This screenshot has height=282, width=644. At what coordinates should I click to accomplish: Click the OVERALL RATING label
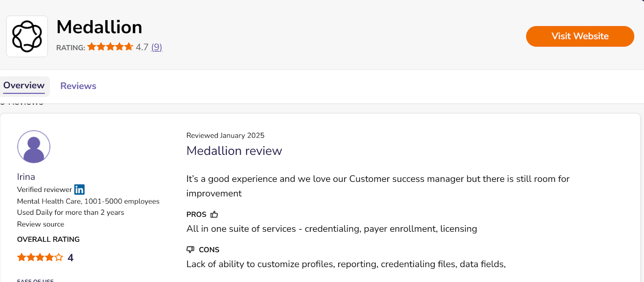coord(48,239)
